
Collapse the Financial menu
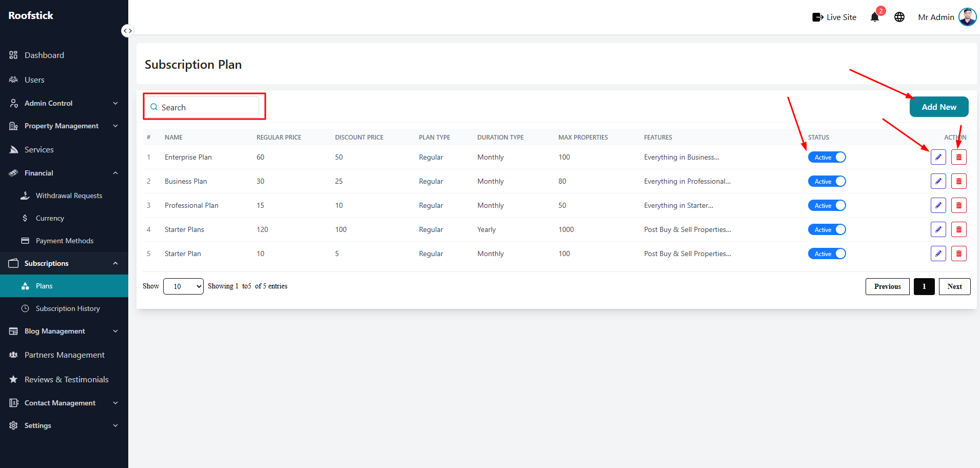(x=64, y=173)
